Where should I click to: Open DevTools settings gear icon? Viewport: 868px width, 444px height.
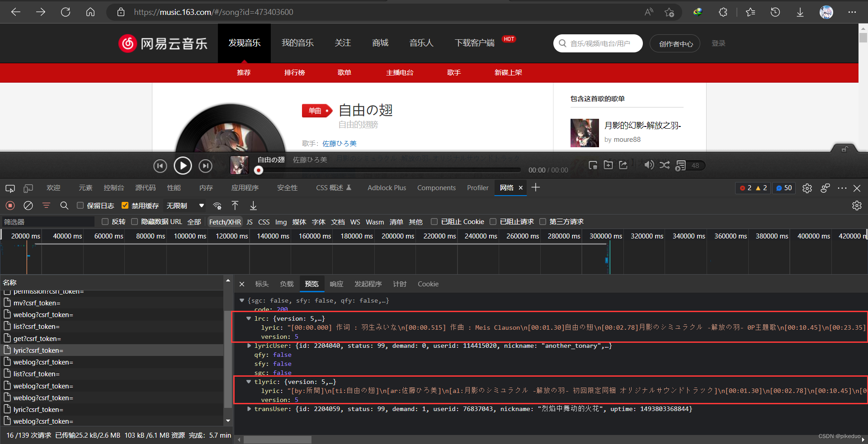[x=807, y=188]
